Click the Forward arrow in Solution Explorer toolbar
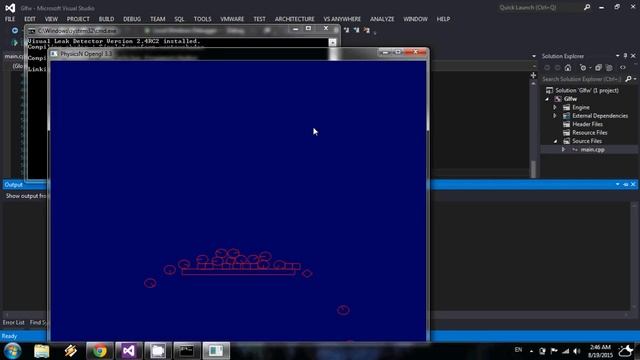 coord(558,68)
